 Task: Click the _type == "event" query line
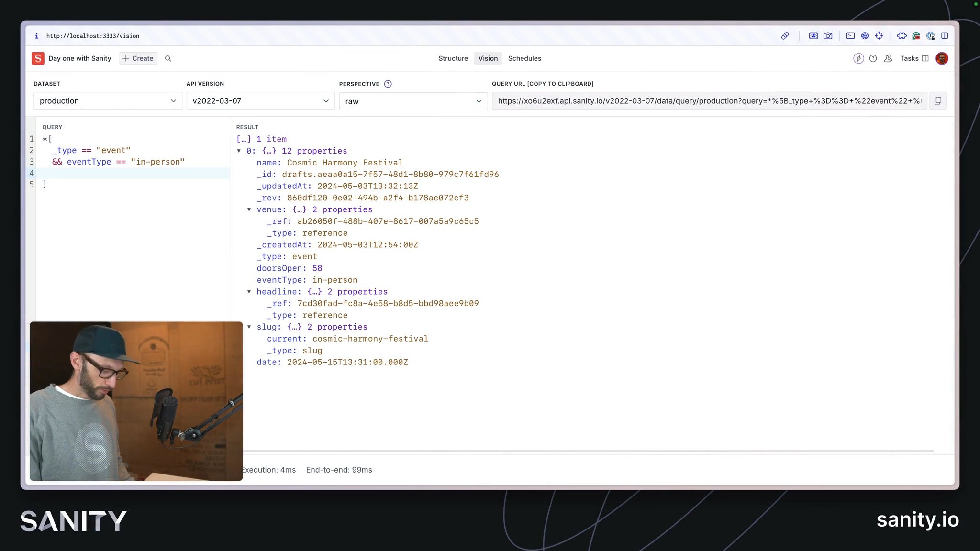pos(91,150)
